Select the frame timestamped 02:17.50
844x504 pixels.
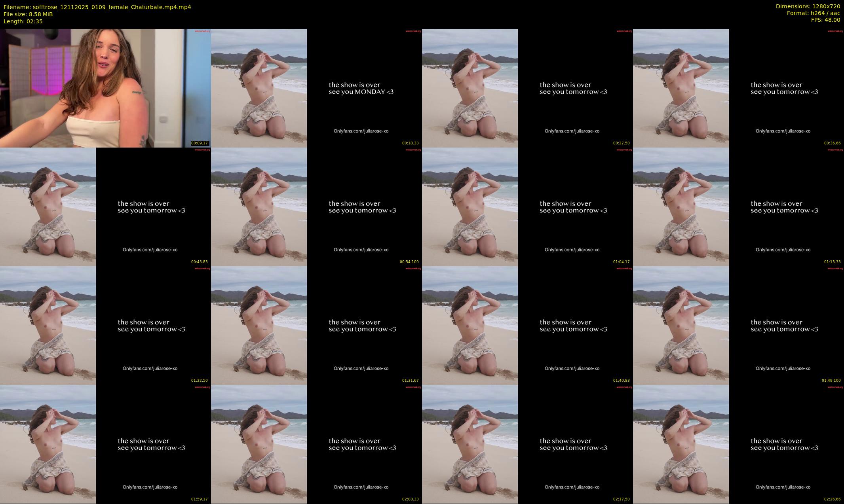click(527, 444)
